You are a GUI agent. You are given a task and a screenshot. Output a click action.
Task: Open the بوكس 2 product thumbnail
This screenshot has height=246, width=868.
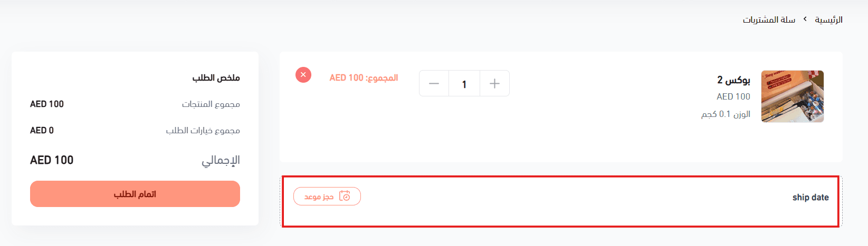792,96
